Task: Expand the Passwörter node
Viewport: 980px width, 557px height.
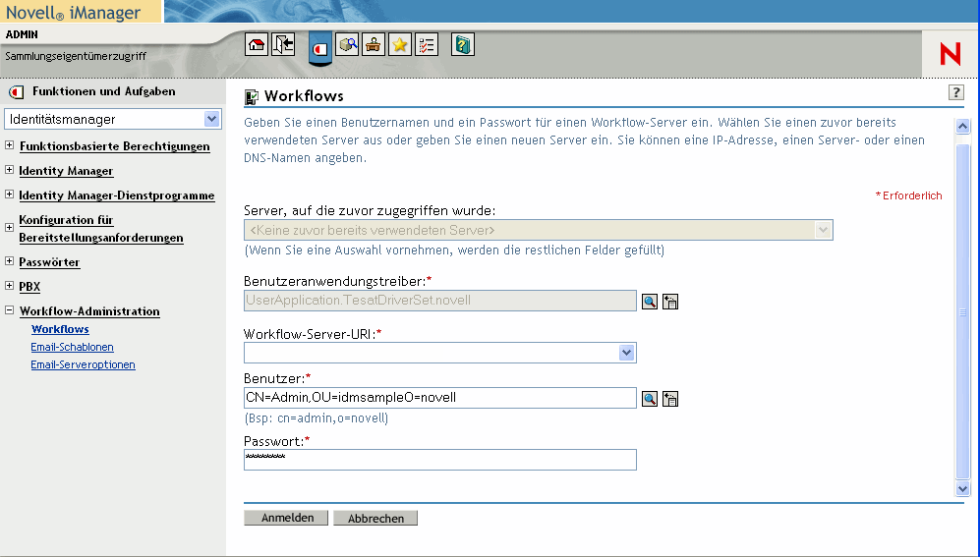Action: tap(10, 261)
